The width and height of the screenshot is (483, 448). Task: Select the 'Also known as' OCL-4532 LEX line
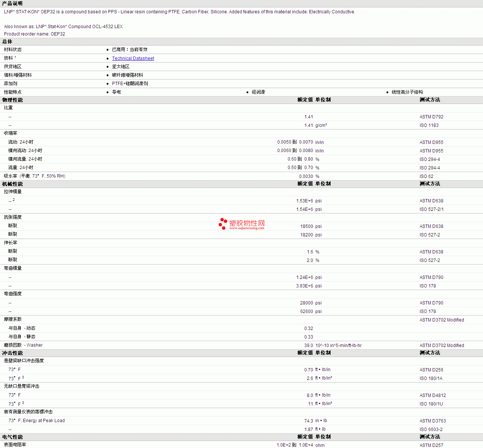63,27
